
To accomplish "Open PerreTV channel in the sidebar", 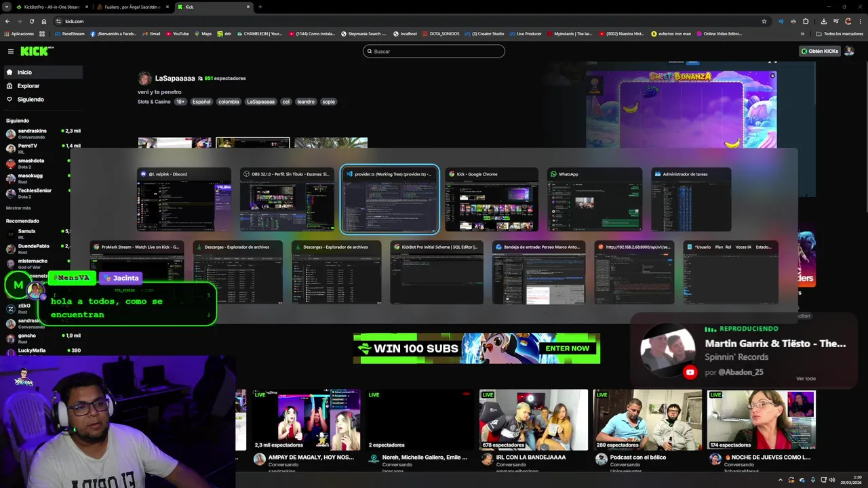I will 42,148.
